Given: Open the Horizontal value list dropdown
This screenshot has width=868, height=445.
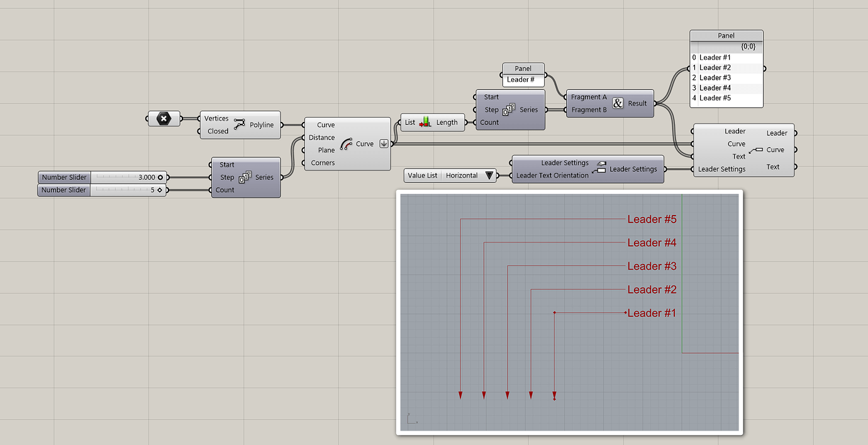Looking at the screenshot, I should click(490, 175).
